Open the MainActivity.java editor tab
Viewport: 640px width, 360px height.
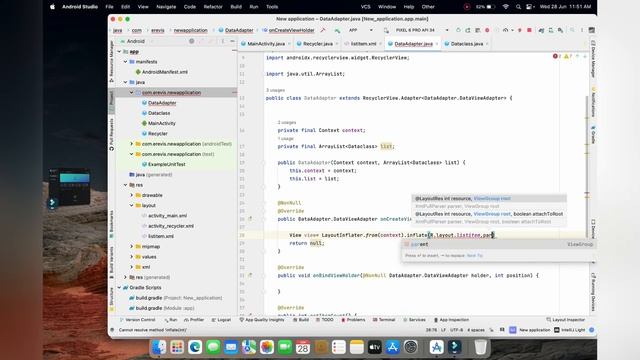[x=266, y=44]
